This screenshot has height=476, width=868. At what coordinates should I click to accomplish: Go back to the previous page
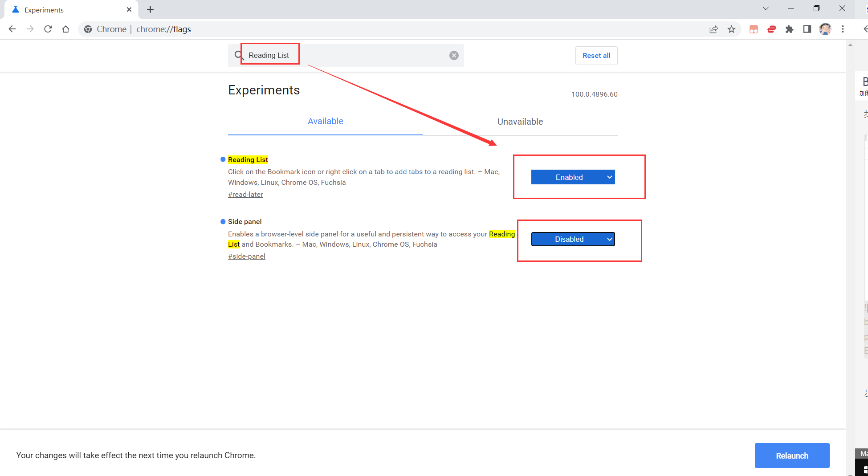[x=12, y=29]
